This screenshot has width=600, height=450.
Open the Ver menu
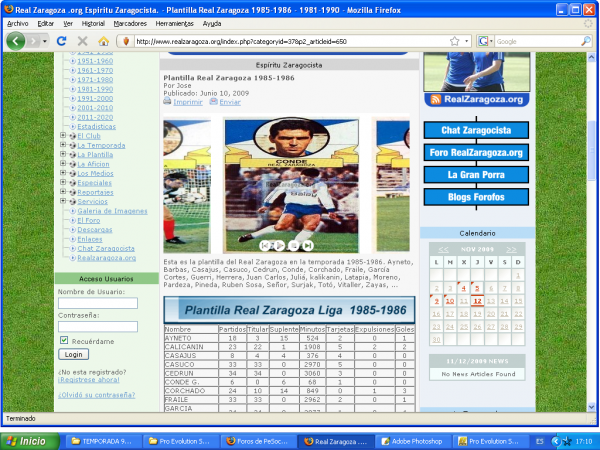click(x=68, y=24)
